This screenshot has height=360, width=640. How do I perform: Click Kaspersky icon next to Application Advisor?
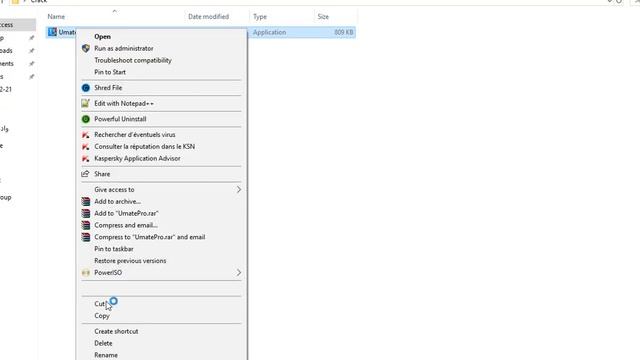click(x=86, y=158)
